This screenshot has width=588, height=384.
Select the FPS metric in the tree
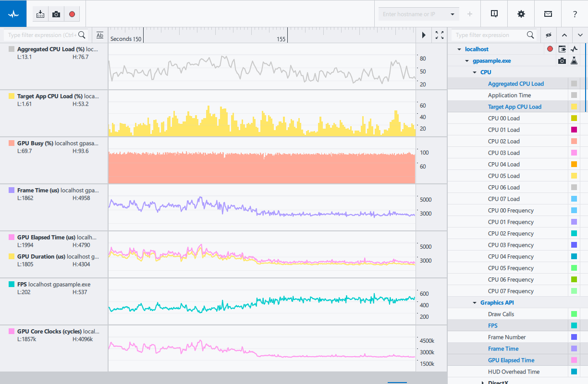[492, 325]
